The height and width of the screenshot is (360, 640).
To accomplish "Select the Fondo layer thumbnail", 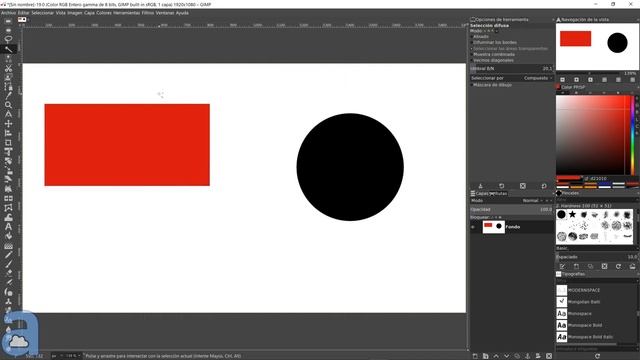I will 493,227.
